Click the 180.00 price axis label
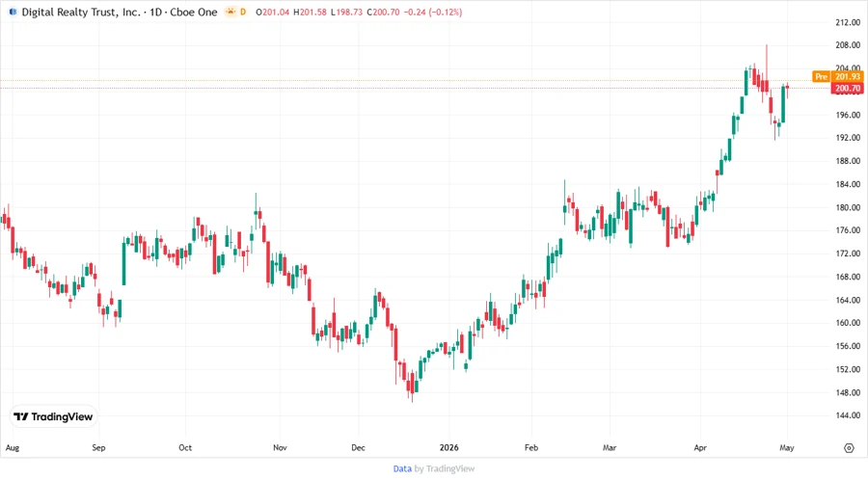This screenshot has width=868, height=480. pos(848,207)
